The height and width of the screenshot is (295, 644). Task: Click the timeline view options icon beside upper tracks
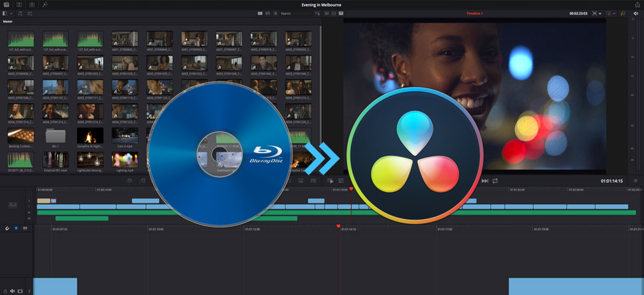(x=12, y=204)
